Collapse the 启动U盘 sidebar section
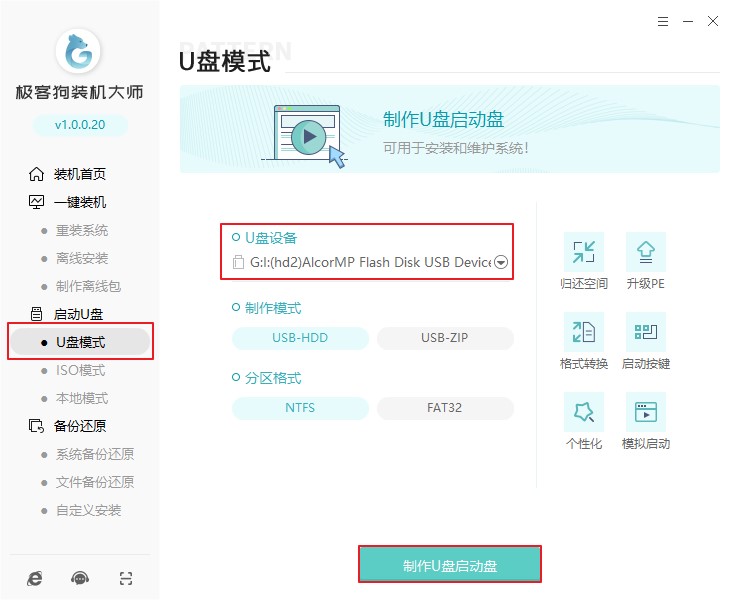The height and width of the screenshot is (600, 740). tap(78, 314)
